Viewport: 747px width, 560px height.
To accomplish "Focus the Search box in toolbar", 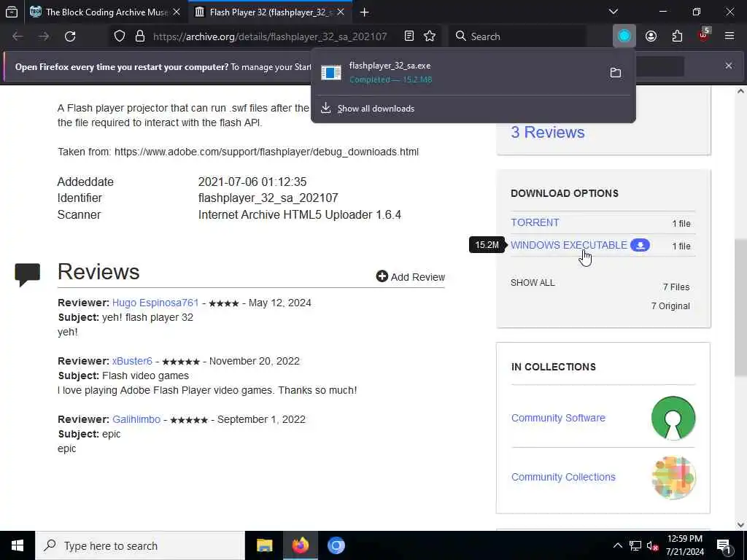I will pyautogui.click(x=518, y=36).
